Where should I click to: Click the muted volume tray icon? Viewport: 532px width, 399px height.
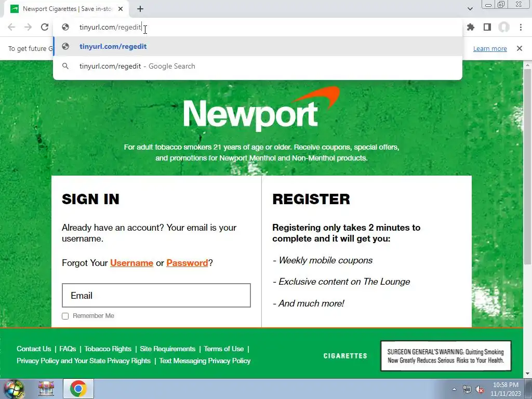[480, 389]
